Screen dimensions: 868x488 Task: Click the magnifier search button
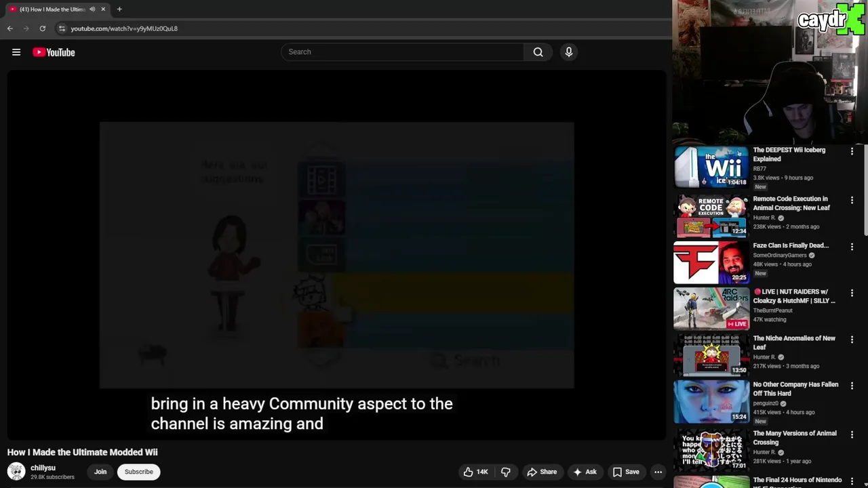(538, 52)
